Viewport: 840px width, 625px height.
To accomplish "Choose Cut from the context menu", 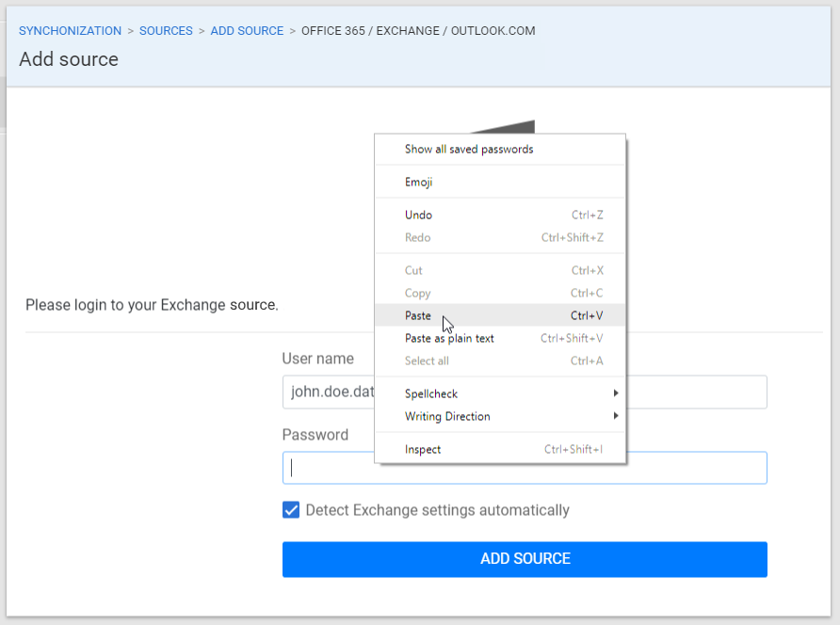I will [x=500, y=270].
